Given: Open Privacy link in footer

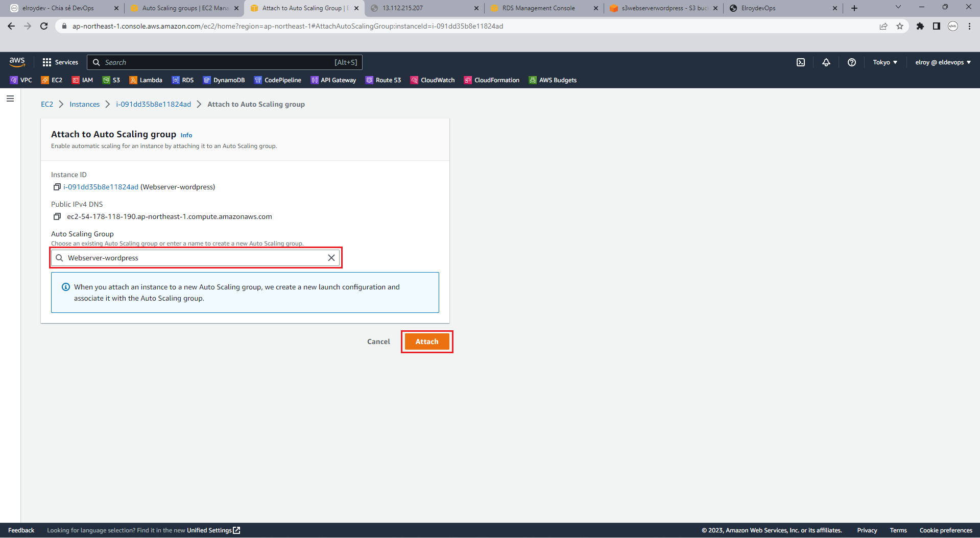Looking at the screenshot, I should (x=867, y=530).
